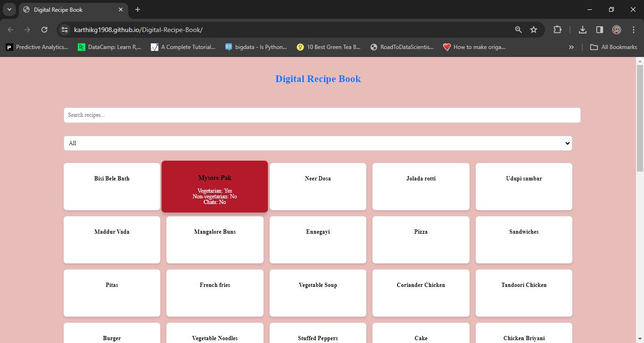Select the Digital Recipe Book tab
This screenshot has width=644, height=343.
pos(73,10)
